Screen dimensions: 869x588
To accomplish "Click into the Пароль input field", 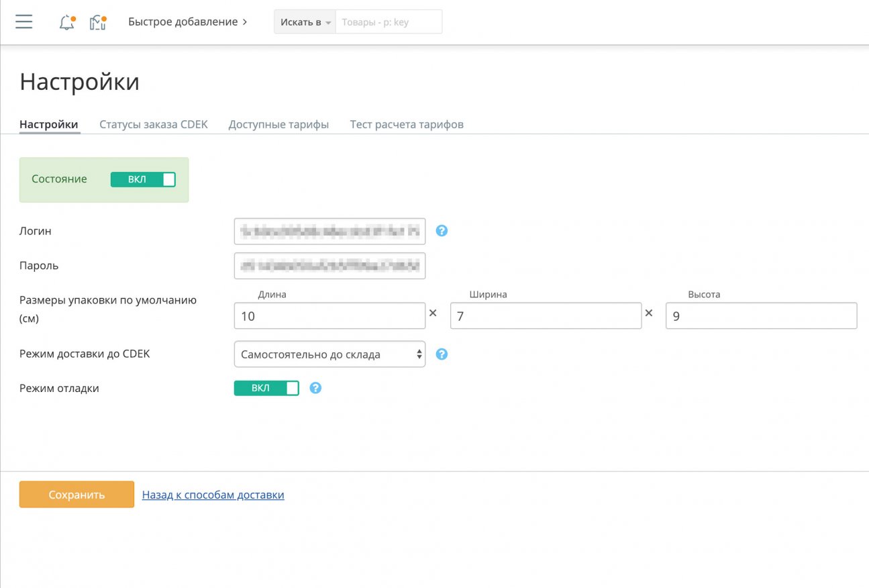I will [329, 265].
